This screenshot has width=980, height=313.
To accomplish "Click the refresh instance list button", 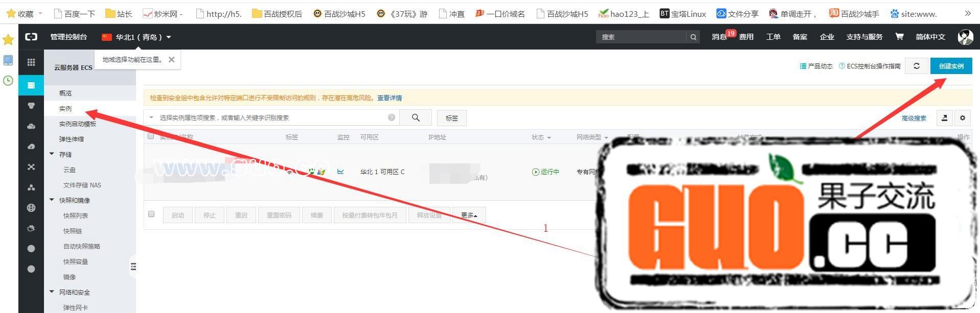I will 917,66.
